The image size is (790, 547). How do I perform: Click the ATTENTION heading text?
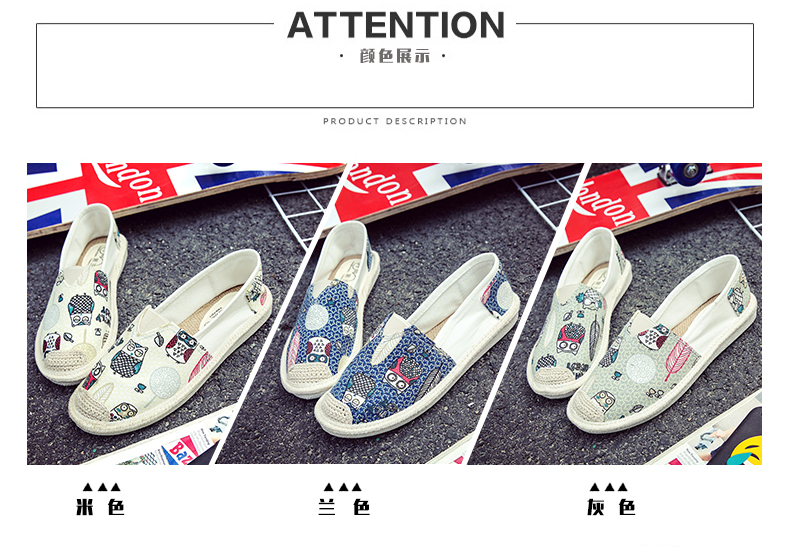click(396, 25)
